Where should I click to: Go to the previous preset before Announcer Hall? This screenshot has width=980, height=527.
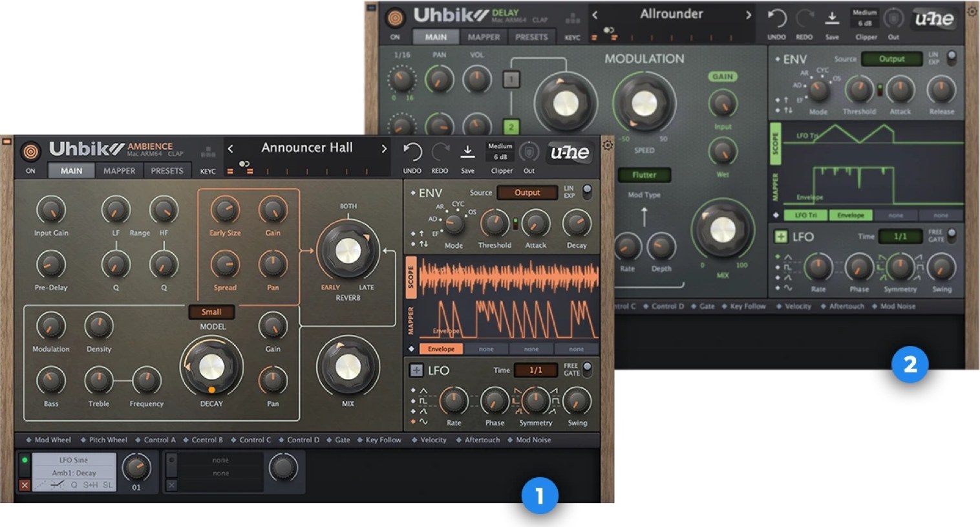click(231, 149)
